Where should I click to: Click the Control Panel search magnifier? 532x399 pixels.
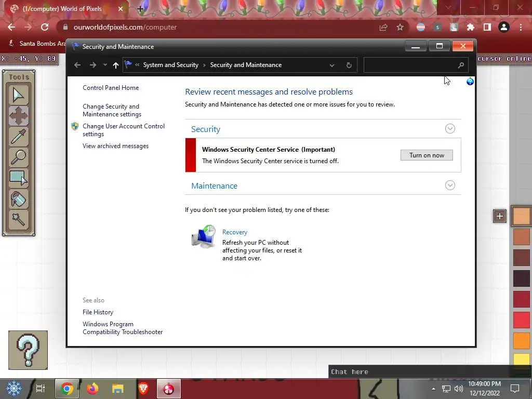point(460,65)
